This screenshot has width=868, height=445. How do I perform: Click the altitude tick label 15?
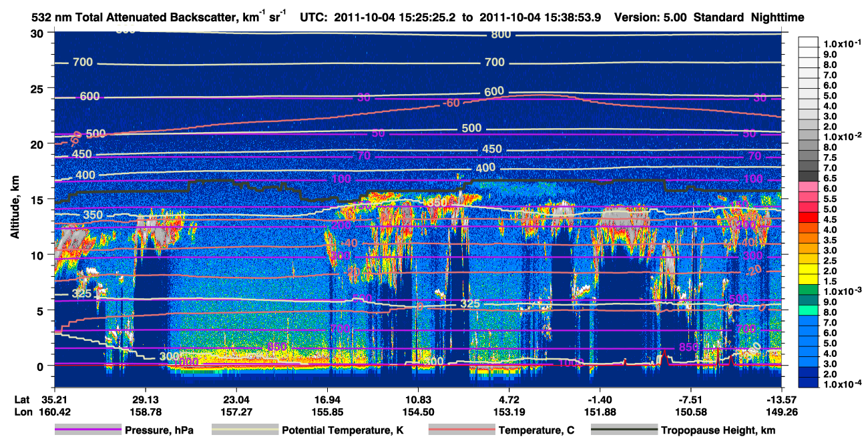point(38,199)
